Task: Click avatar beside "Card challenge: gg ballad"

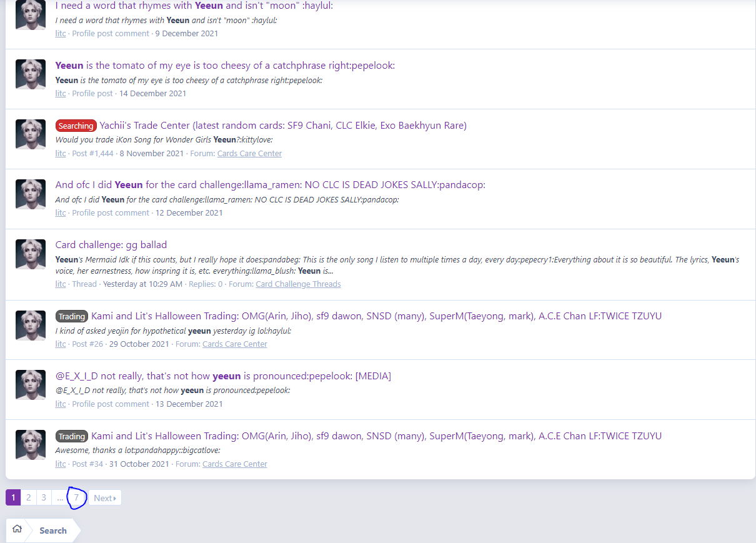Action: (31, 254)
